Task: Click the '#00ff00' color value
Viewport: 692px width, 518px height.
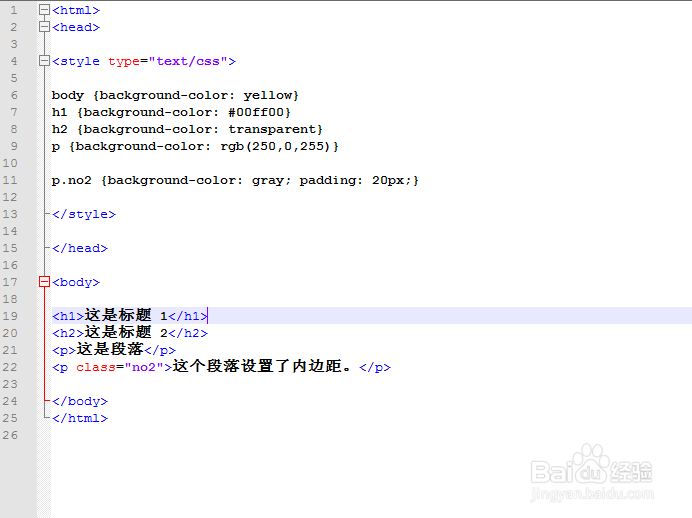Action: (256, 112)
